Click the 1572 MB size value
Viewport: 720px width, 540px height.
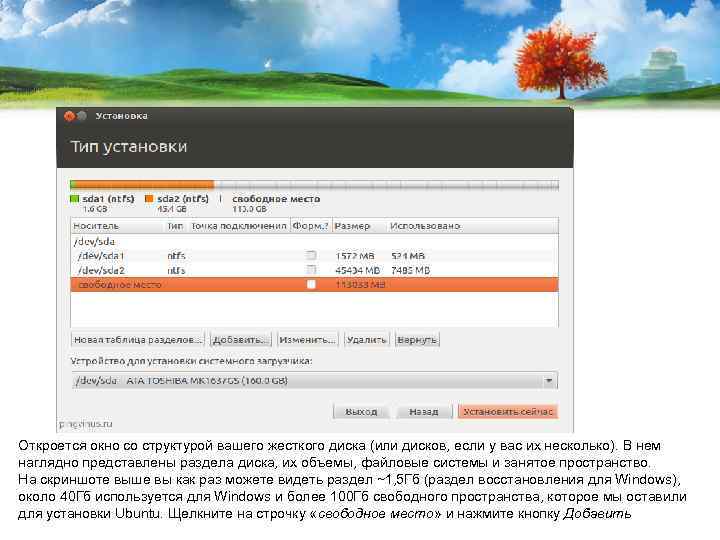click(x=355, y=256)
